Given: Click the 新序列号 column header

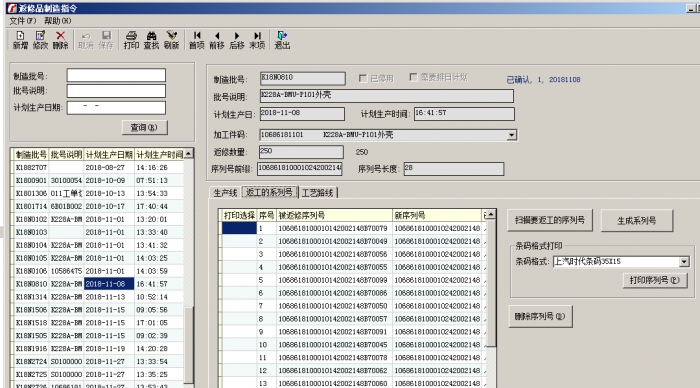Looking at the screenshot, I should pyautogui.click(x=437, y=215).
